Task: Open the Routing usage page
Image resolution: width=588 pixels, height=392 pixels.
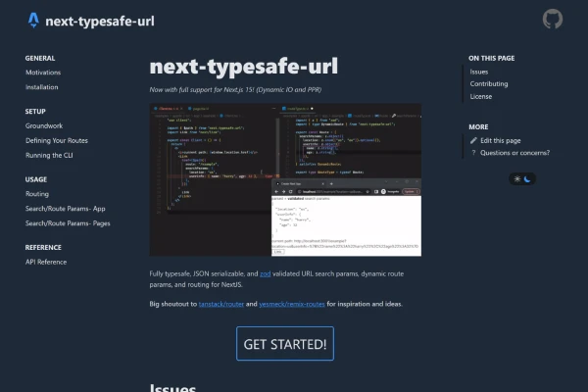Action: pos(37,194)
